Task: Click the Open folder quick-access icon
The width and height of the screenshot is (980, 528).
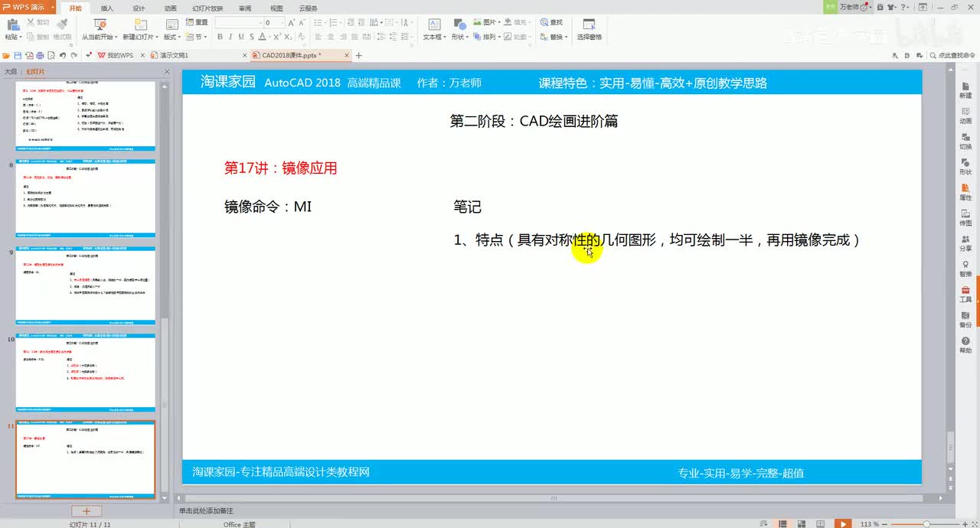Action: (6, 55)
